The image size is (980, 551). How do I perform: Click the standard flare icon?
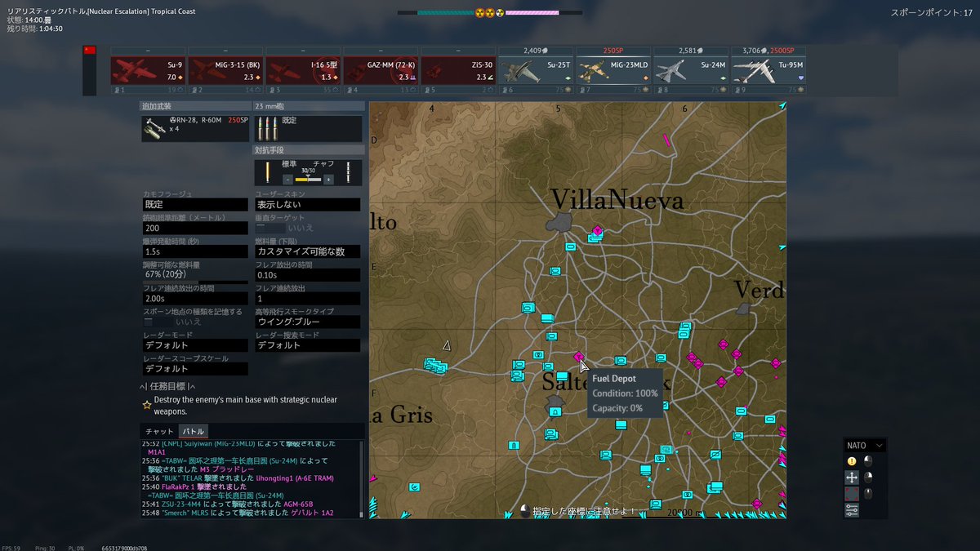tap(266, 172)
